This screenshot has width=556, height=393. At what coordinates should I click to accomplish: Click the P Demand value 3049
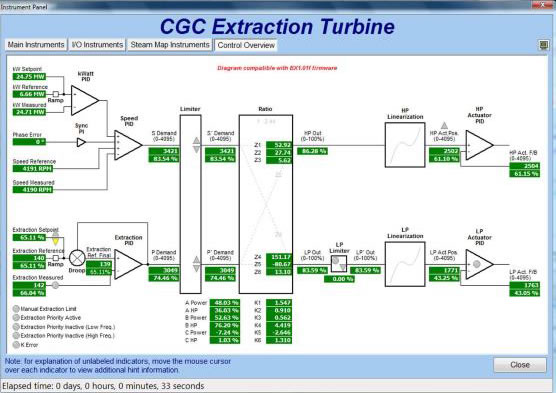point(164,270)
